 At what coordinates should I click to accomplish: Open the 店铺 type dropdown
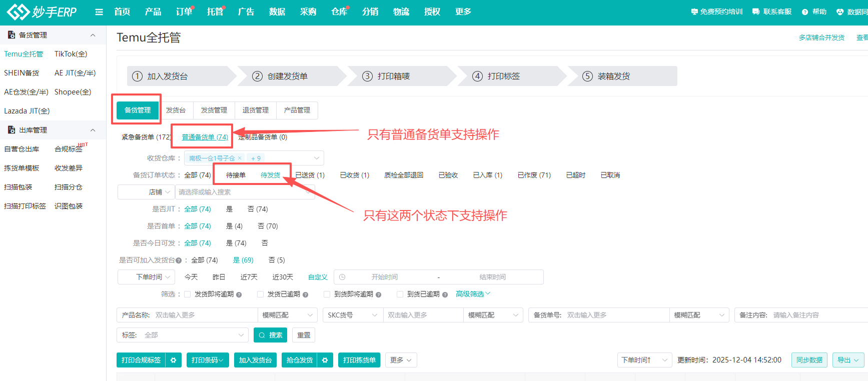click(x=146, y=192)
